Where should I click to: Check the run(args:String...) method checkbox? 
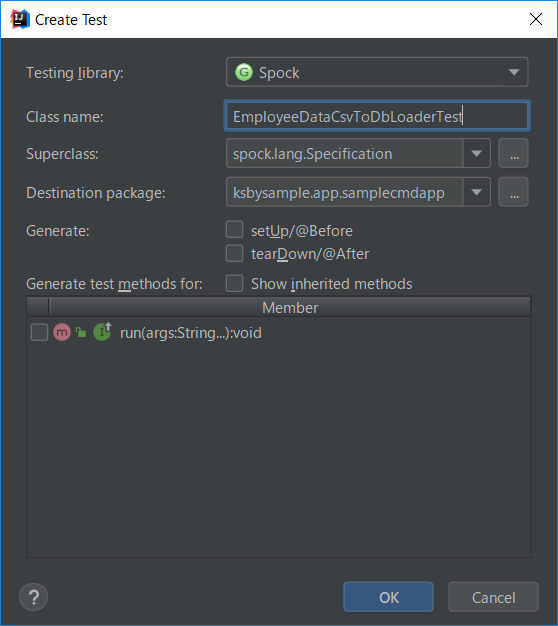[x=40, y=332]
